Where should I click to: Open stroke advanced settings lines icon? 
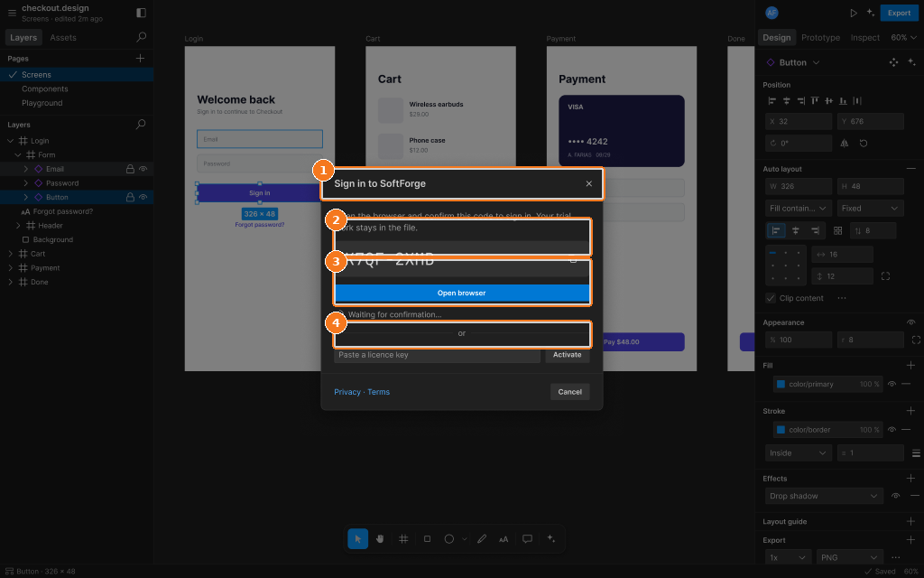tap(916, 453)
